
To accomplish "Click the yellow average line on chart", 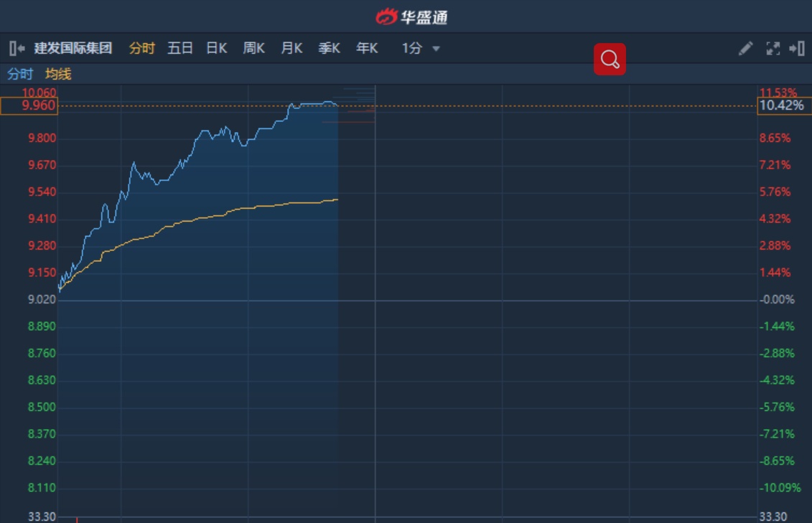I will [x=215, y=216].
